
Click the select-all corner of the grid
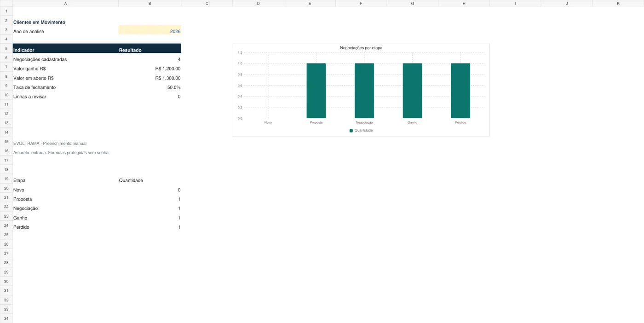click(6, 3)
